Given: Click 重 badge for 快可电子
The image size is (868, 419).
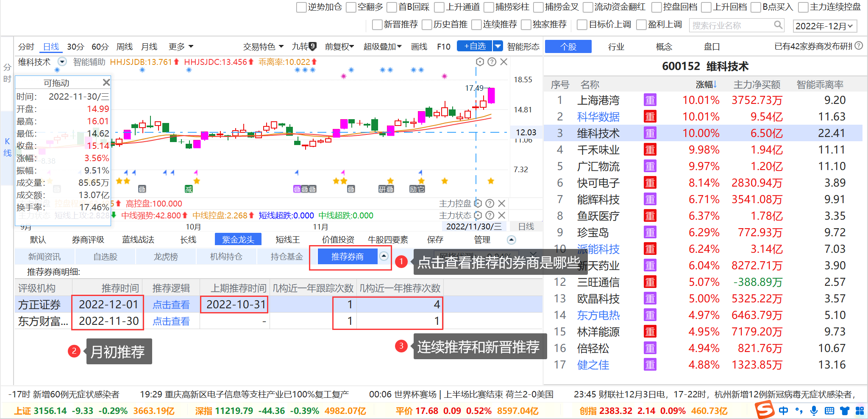Looking at the screenshot, I should point(650,183).
